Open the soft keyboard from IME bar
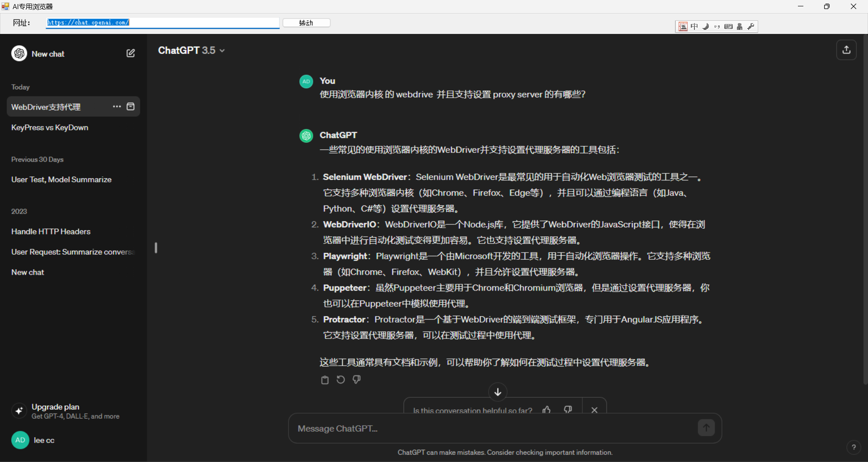 (728, 27)
